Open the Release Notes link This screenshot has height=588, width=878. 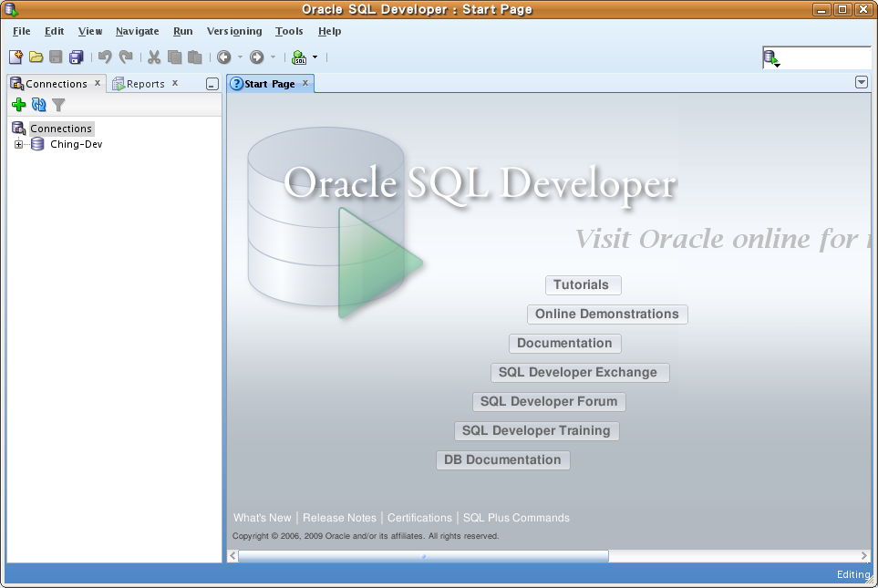coord(339,518)
